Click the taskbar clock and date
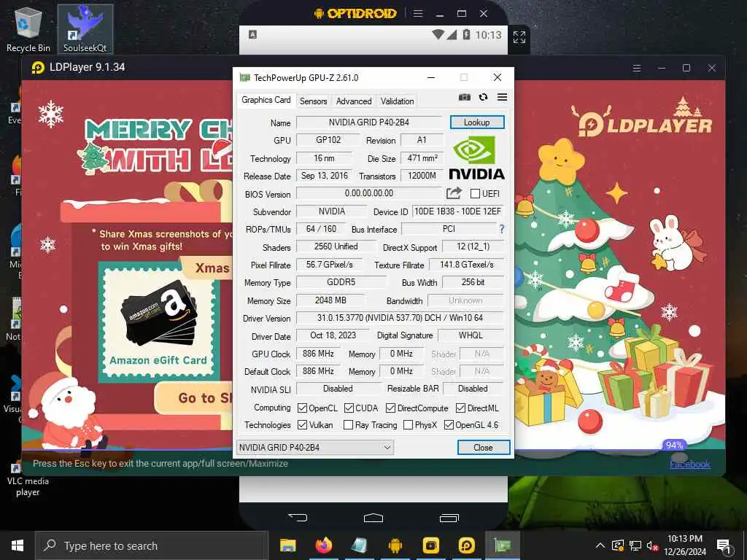Screen dimensions: 747x560 (684, 545)
